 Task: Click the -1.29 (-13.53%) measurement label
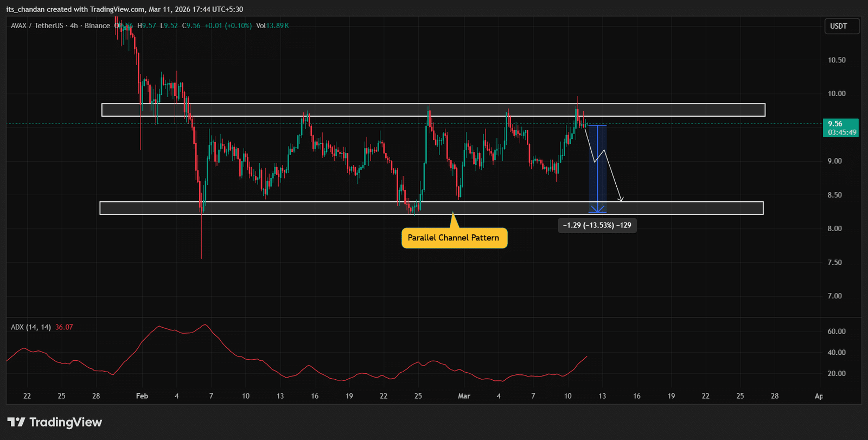[597, 225]
